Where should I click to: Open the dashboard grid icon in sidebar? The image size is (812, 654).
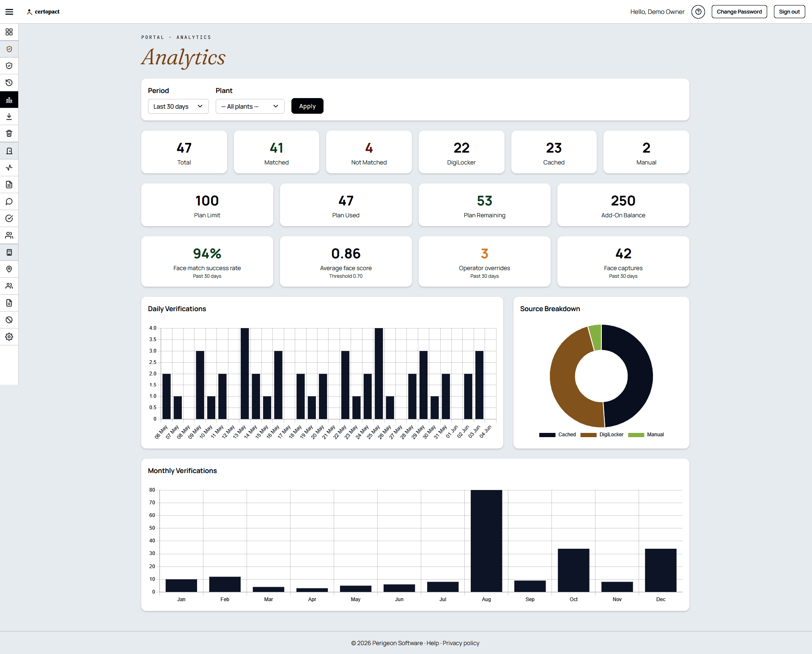[9, 32]
